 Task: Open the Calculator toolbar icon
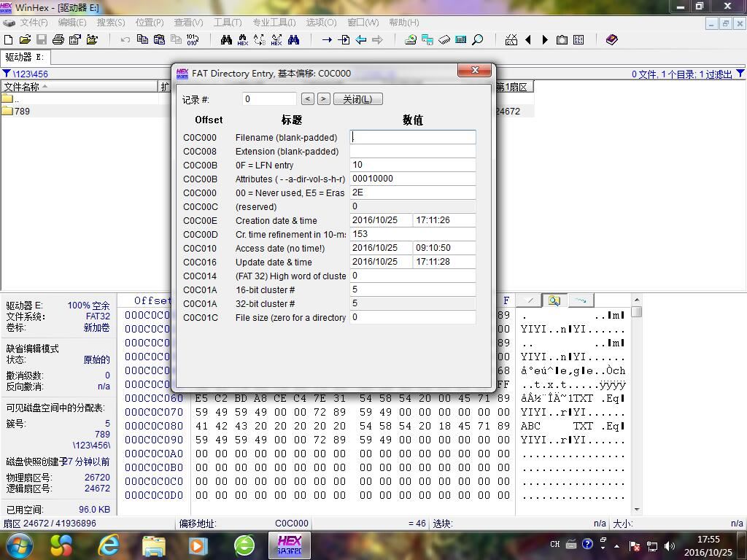click(461, 40)
